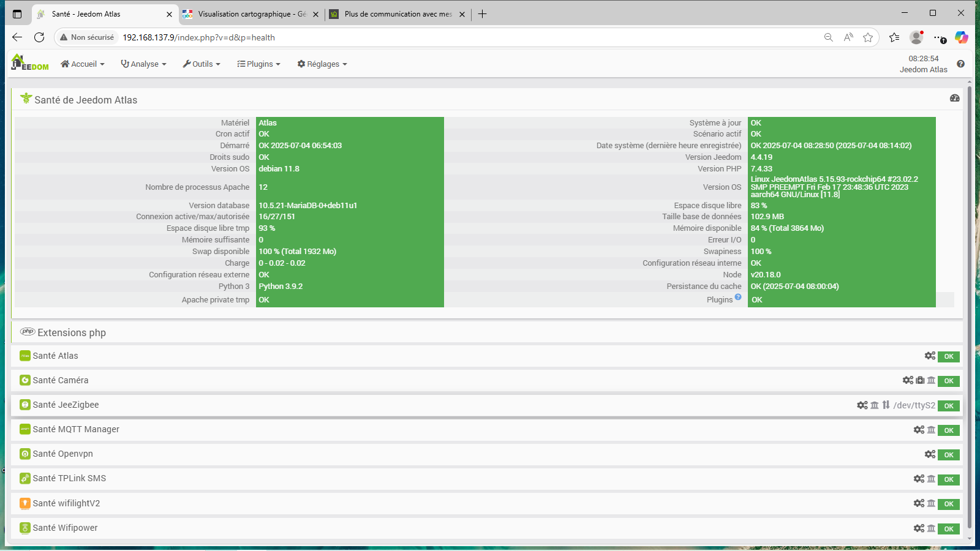The width and height of the screenshot is (980, 551).
Task: Click the Plugins help tooltip icon
Action: tap(738, 297)
